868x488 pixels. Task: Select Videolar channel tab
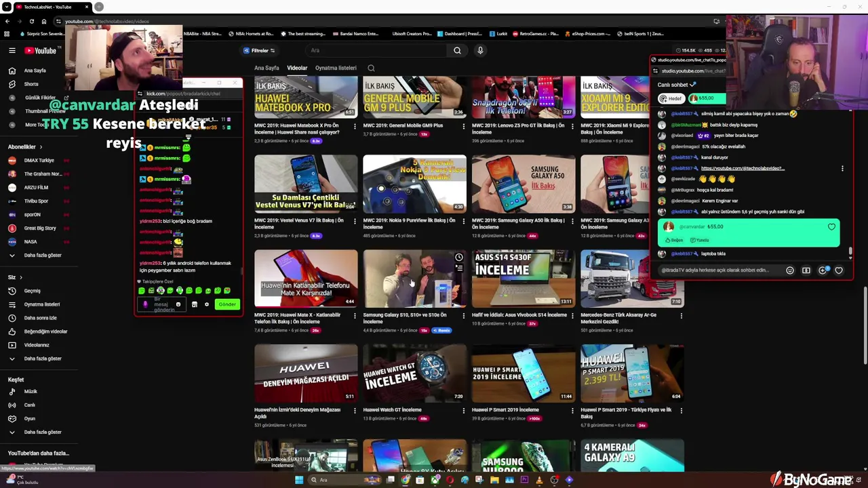click(x=297, y=68)
